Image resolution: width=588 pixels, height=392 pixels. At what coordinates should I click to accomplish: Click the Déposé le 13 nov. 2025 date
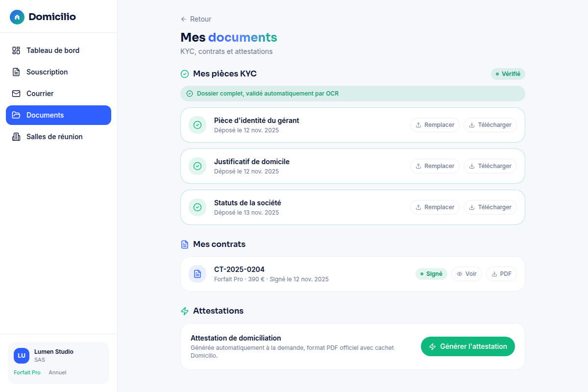[246, 213]
